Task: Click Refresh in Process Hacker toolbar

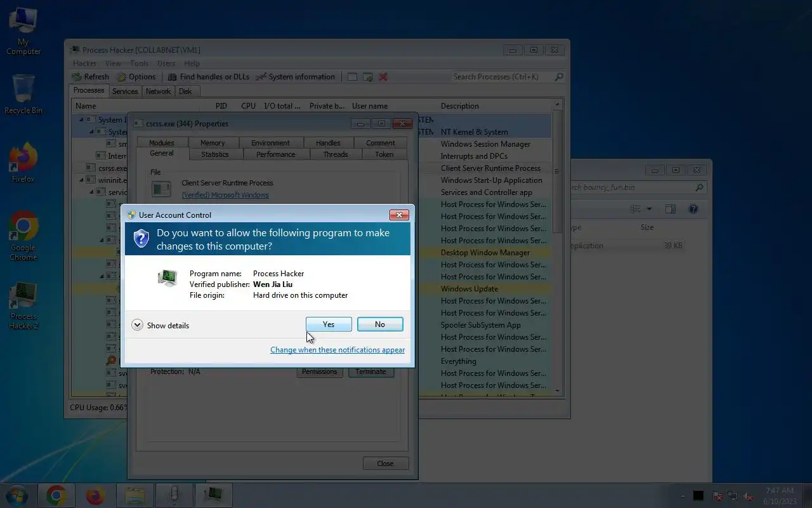Action: coord(90,77)
